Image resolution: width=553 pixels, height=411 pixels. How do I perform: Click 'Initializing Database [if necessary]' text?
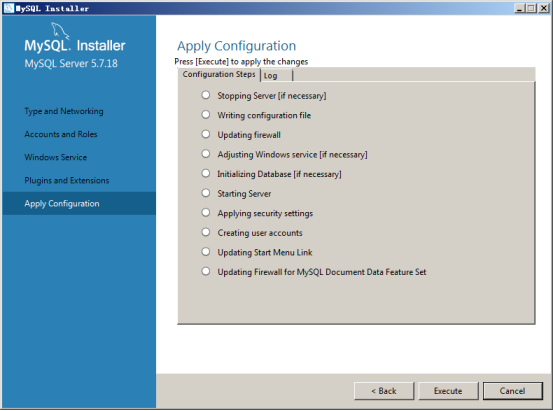[279, 174]
